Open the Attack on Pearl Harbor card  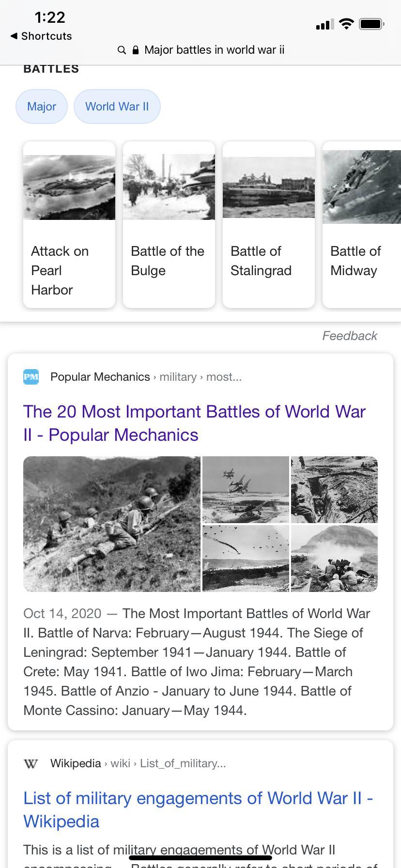[x=69, y=225]
